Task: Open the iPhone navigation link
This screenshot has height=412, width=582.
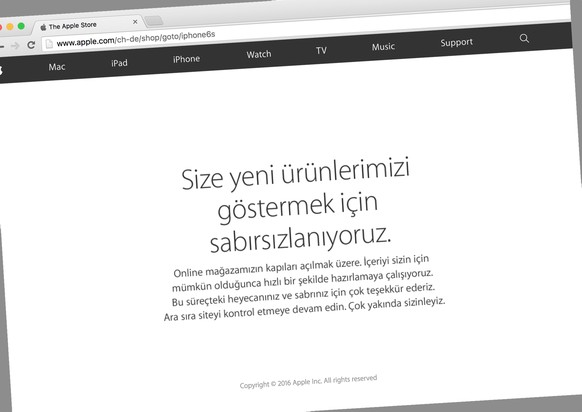Action: (186, 59)
